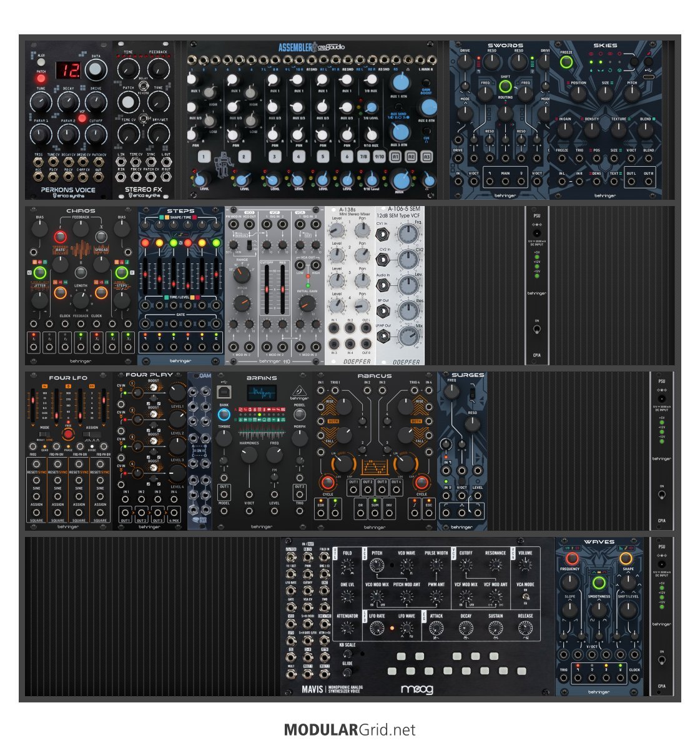Flip the waveform selector switch on 110 VCO
This screenshot has width=700, height=743.
coord(249,245)
